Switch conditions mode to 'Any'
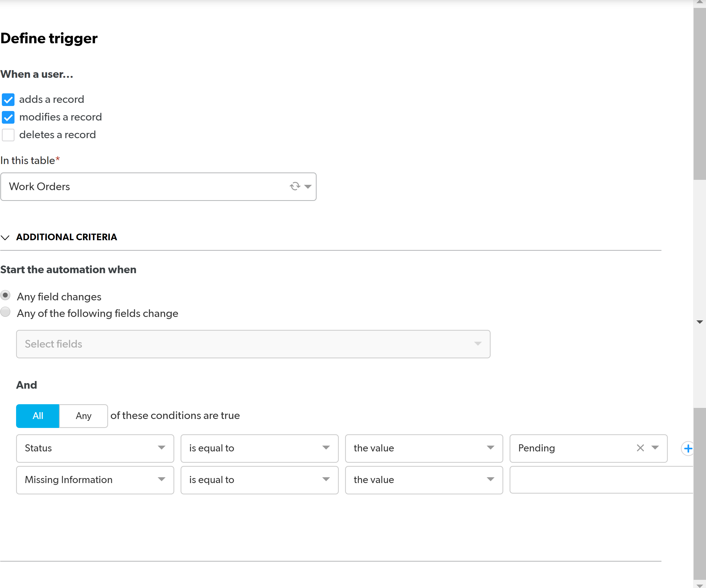The height and width of the screenshot is (588, 706). [83, 416]
